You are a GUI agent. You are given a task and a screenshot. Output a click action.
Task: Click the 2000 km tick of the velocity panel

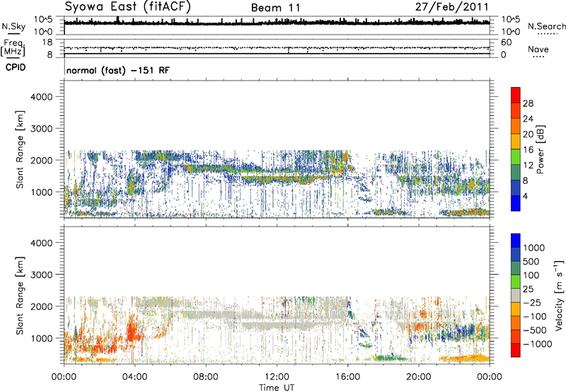click(x=42, y=306)
